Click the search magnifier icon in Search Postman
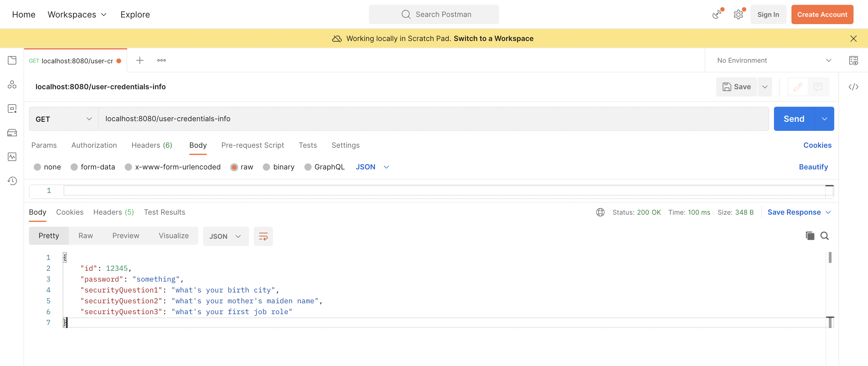868x366 pixels. 406,14
